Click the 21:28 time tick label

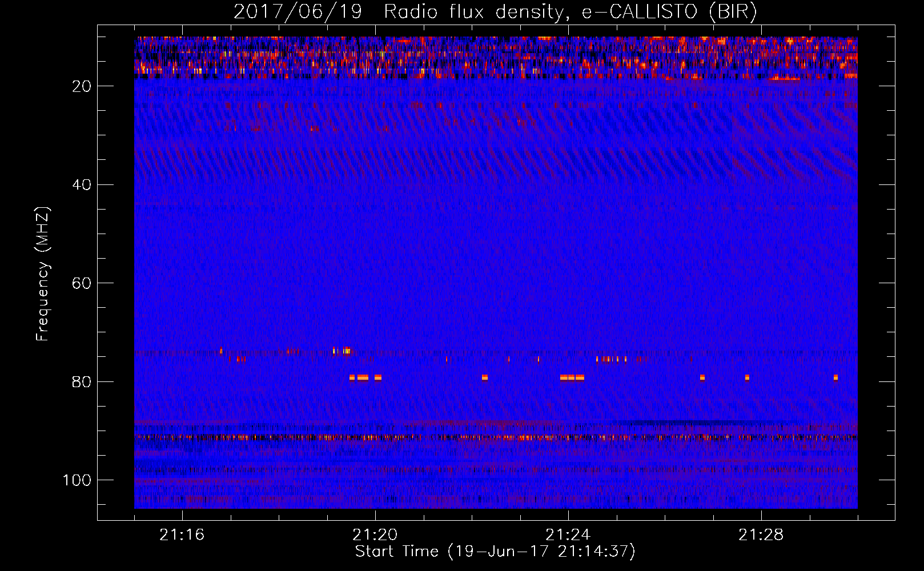[761, 535]
